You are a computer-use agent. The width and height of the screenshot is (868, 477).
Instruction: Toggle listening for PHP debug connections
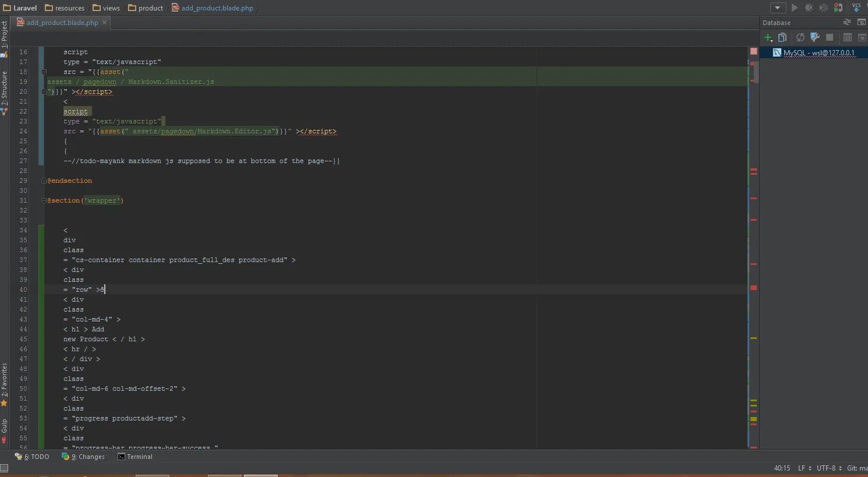point(838,8)
